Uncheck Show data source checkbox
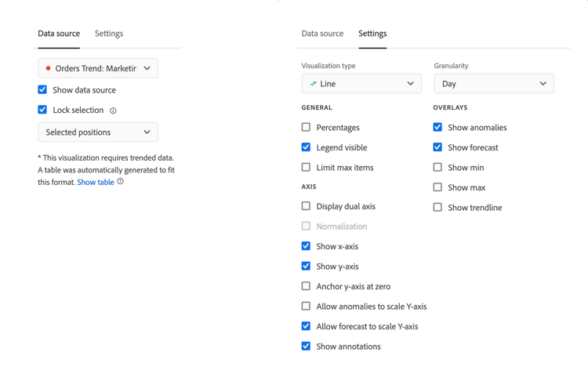The image size is (588, 381). [42, 90]
